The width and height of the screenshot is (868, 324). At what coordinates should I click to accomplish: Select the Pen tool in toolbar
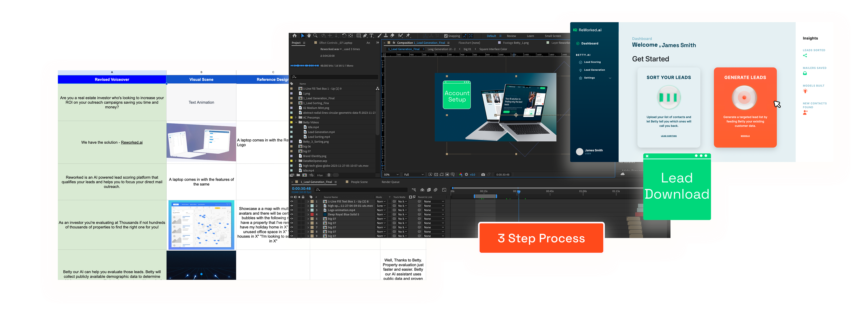[365, 36]
